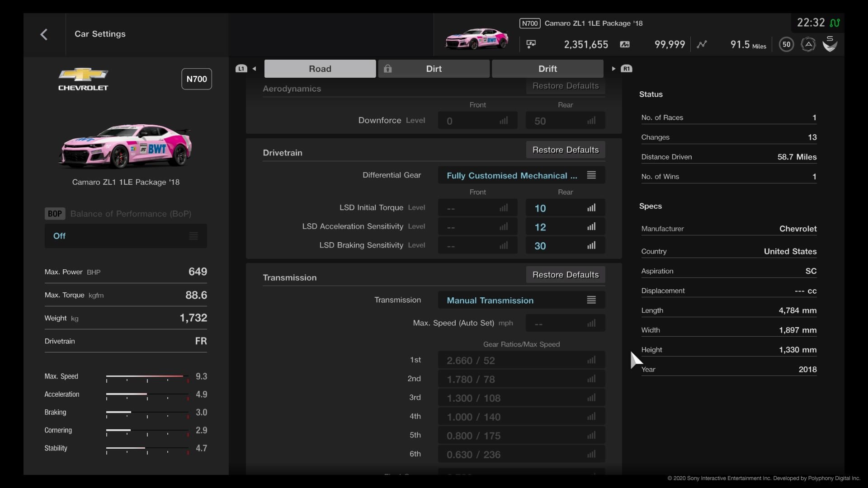Click the 4th gear ratio 1.000 / 140
Viewport: 868px width, 488px height.
coord(521,417)
